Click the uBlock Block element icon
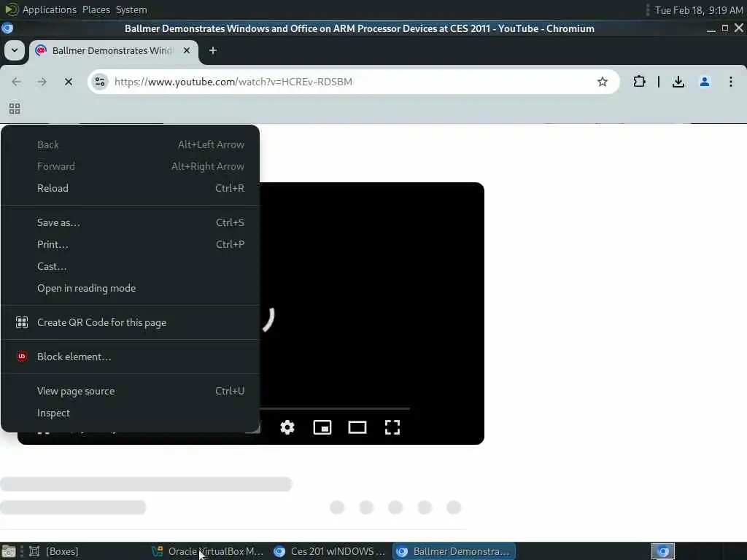Viewport: 747px width, 560px height. click(21, 356)
